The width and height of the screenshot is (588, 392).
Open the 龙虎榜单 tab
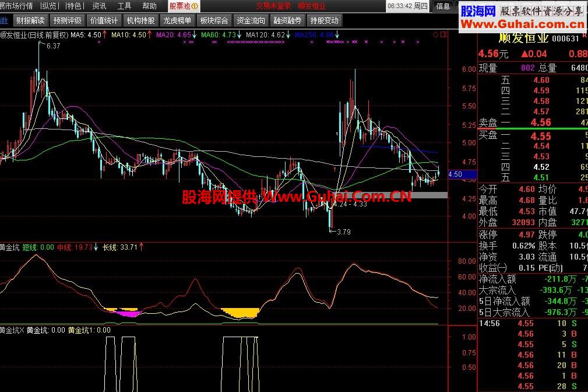[177, 20]
